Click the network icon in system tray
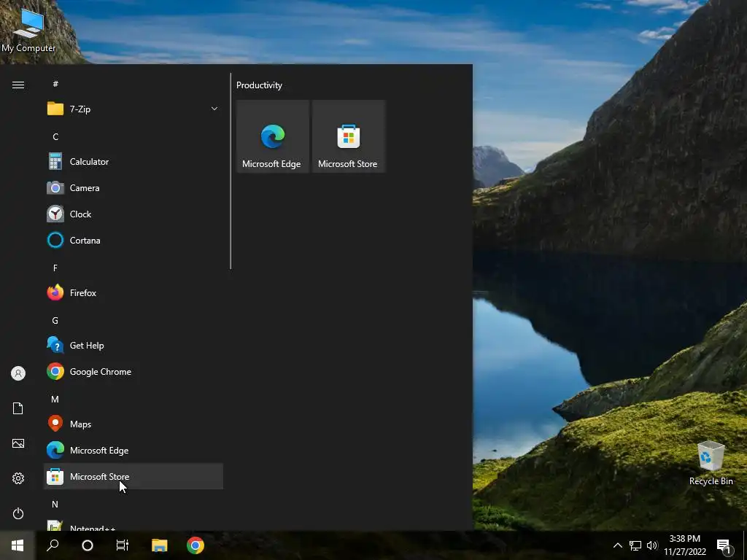Screen dimensions: 747x560 point(635,545)
